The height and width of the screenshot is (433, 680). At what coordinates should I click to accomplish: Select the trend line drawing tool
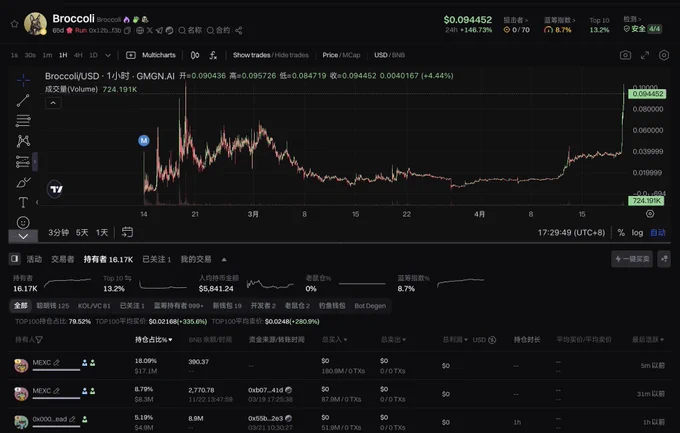coord(23,100)
